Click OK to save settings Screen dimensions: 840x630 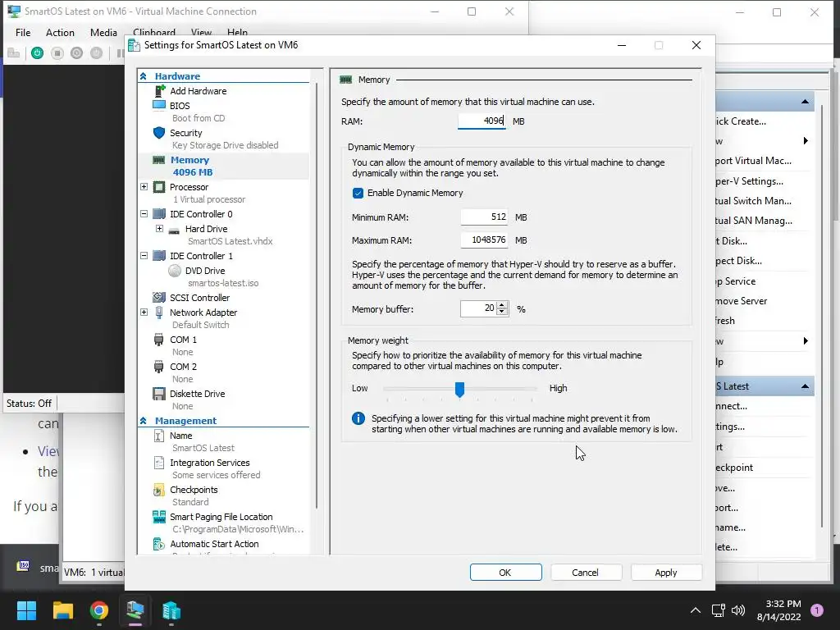[505, 572]
